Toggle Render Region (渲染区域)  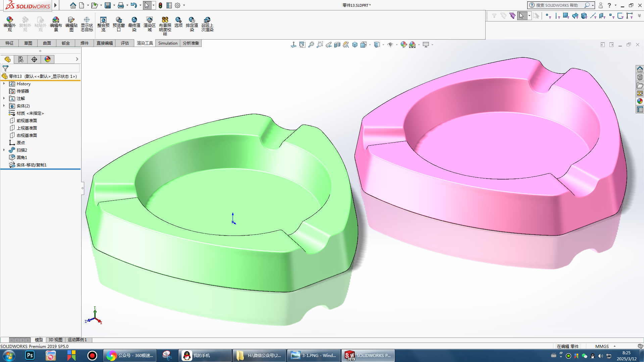(150, 24)
